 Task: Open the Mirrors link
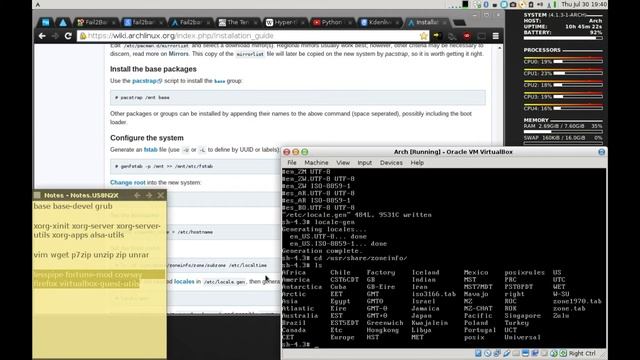(x=179, y=54)
